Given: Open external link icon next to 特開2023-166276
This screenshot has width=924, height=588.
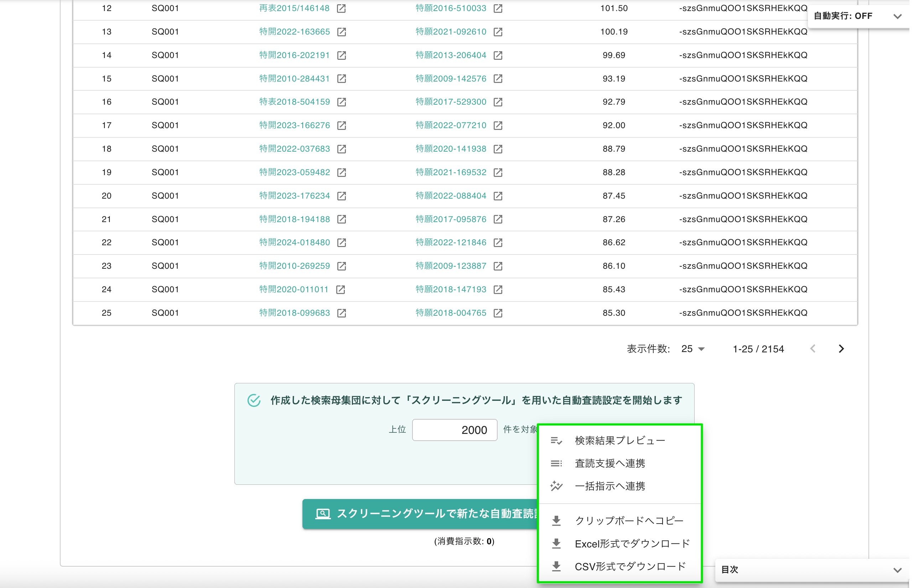Looking at the screenshot, I should coord(342,125).
